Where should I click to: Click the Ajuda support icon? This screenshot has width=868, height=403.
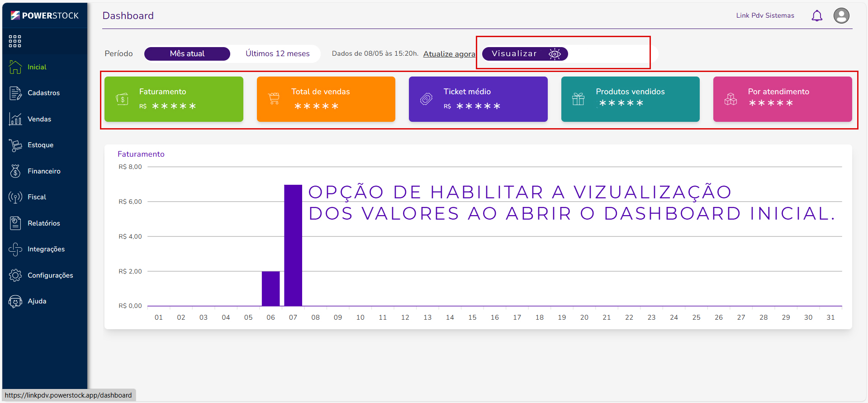coord(15,302)
